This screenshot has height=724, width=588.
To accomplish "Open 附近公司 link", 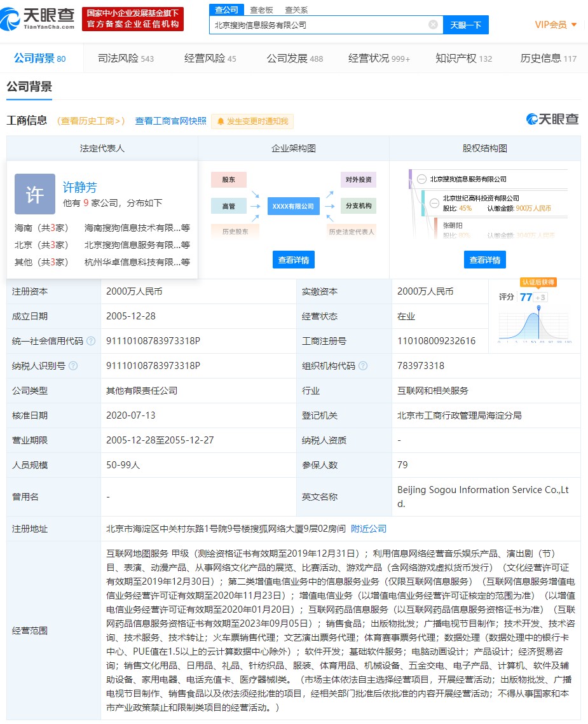I will (x=369, y=529).
